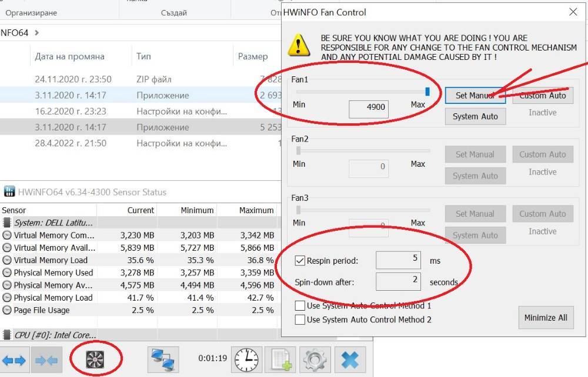This screenshot has height=377, width=588.
Task: Click the Fan3 slider thumb
Action: pos(299,210)
